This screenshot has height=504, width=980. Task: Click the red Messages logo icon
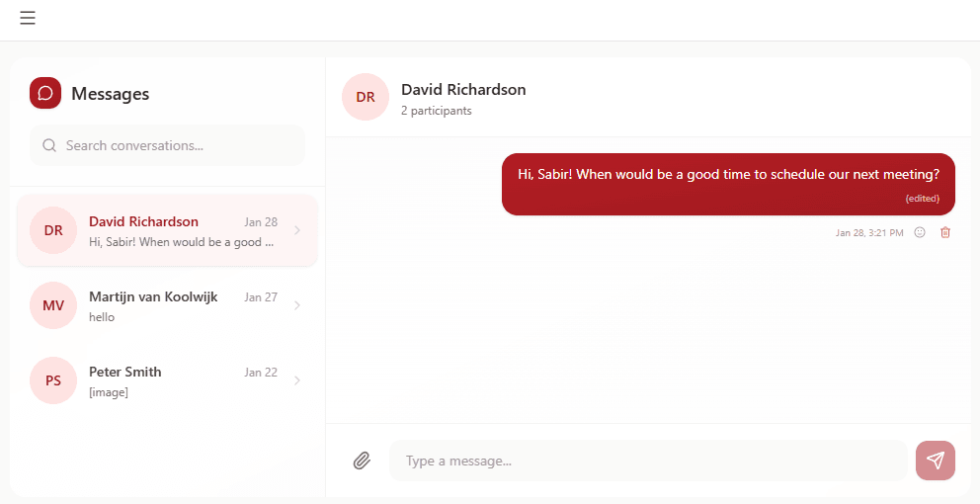[45, 93]
